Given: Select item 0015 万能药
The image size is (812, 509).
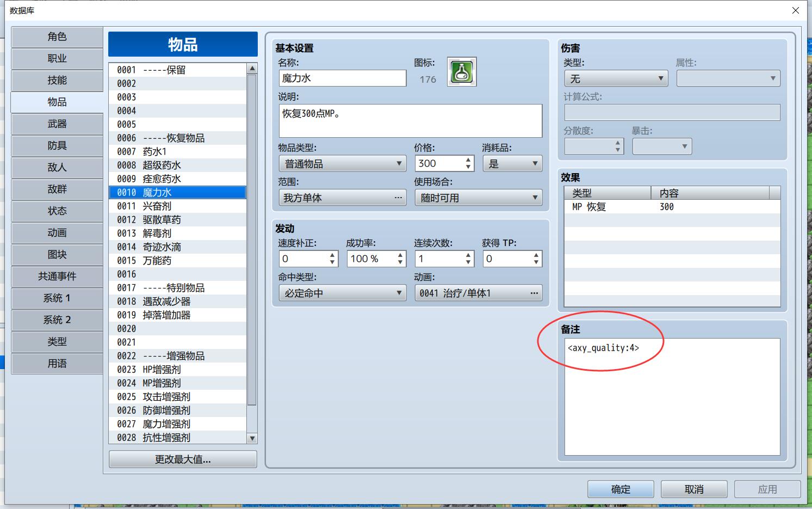Looking at the screenshot, I should [x=178, y=260].
